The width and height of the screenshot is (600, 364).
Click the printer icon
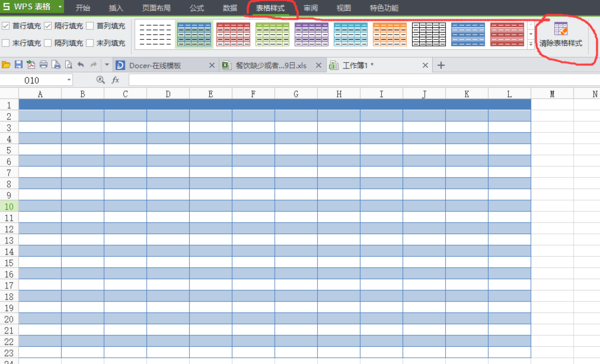(x=43, y=65)
